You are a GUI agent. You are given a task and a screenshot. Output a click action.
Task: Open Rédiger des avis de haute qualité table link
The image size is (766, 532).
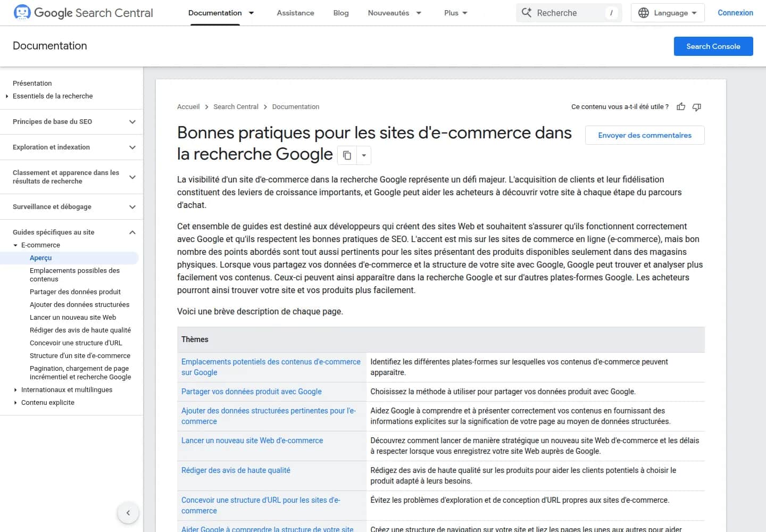pyautogui.click(x=236, y=470)
